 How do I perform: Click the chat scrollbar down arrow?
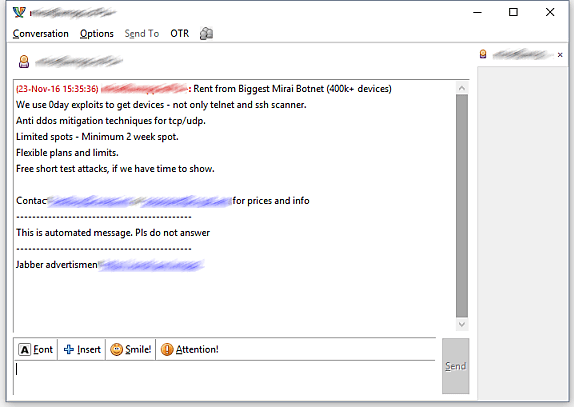(462, 324)
